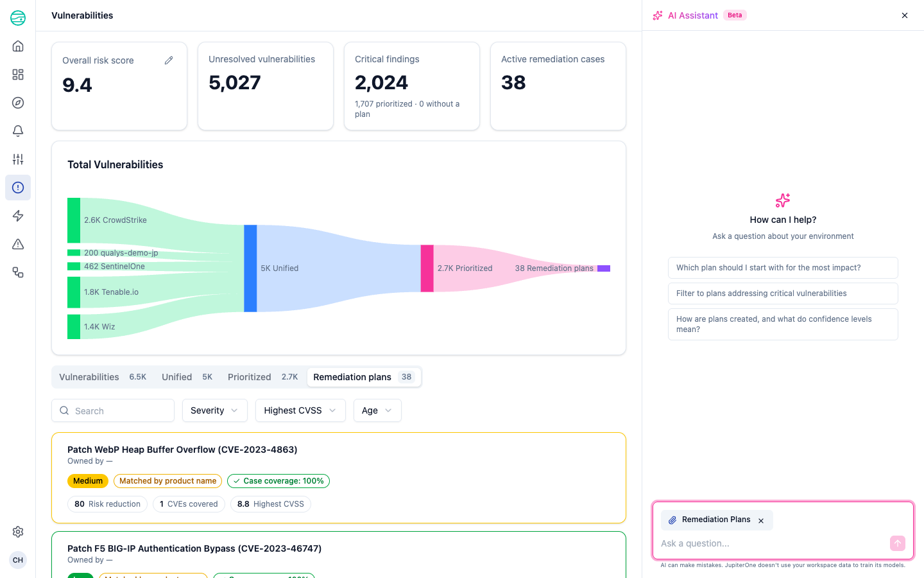Ask which plan to start with
Viewport: 924px width, 578px height.
pos(783,268)
